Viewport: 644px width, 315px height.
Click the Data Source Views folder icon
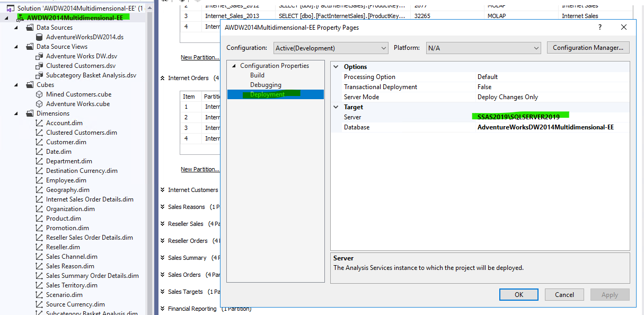coord(30,47)
